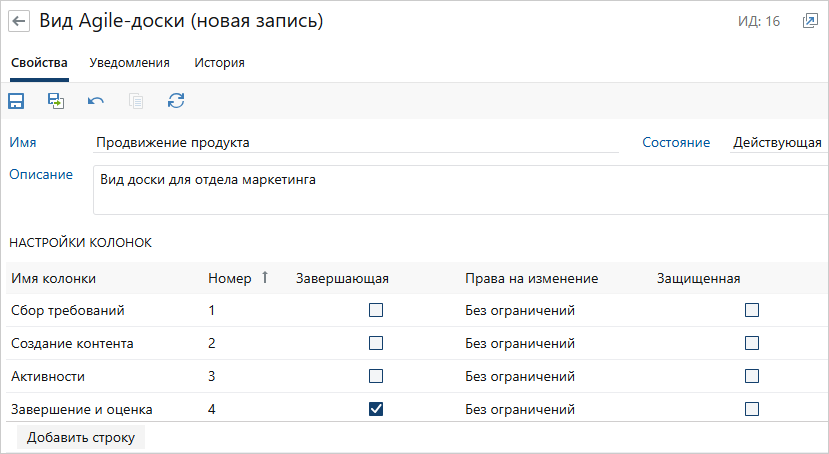Click the Save and close icon
829x454 pixels.
(56, 101)
